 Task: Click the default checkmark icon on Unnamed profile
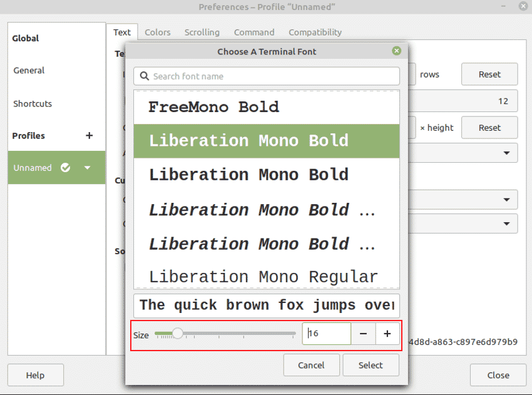(x=66, y=167)
